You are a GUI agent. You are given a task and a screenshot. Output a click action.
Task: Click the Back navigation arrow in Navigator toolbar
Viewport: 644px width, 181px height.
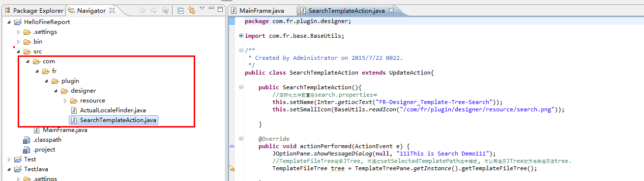point(143,10)
